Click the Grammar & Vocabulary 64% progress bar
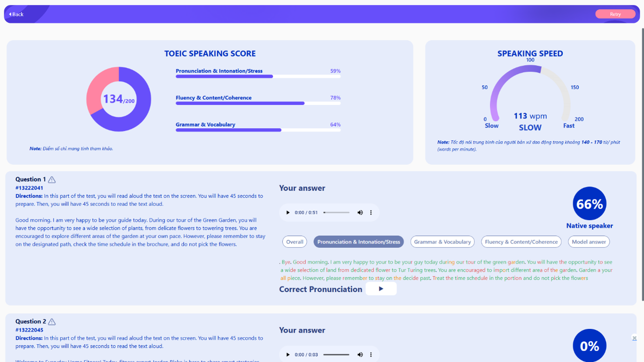The height and width of the screenshot is (362, 644). pos(258,130)
